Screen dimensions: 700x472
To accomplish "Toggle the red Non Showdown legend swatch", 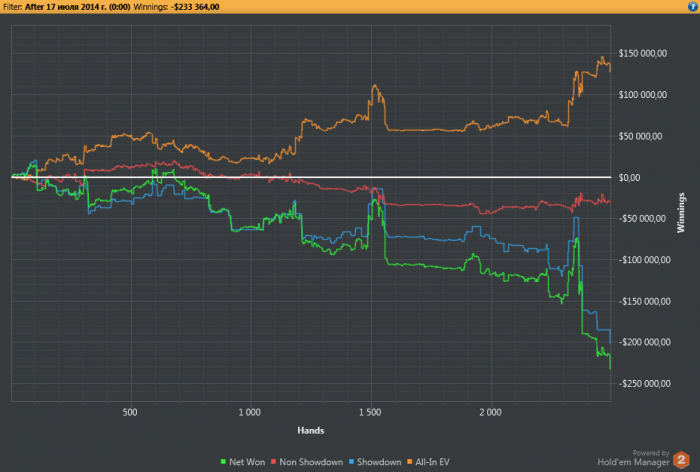I will tap(274, 462).
